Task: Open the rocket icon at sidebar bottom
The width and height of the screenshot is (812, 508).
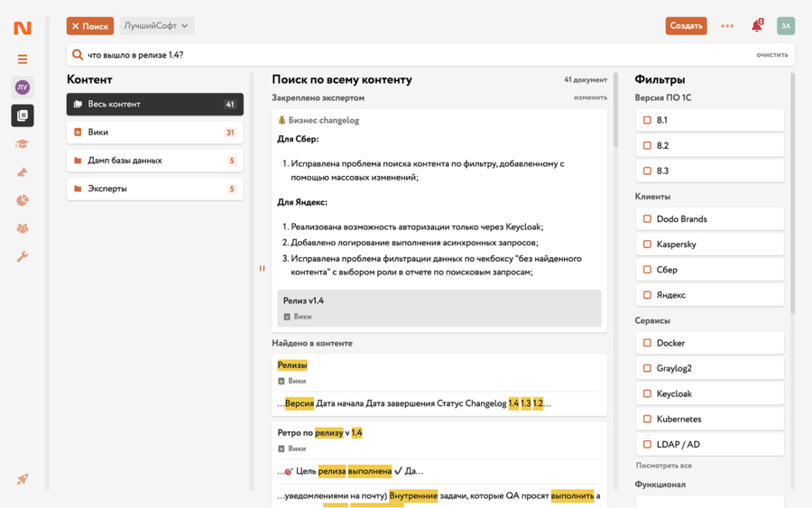Action: click(x=23, y=479)
